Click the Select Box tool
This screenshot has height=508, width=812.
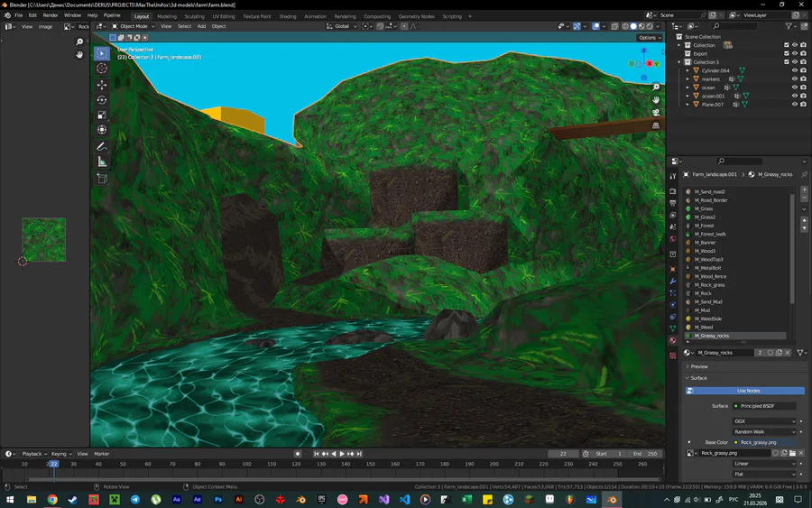tap(102, 53)
